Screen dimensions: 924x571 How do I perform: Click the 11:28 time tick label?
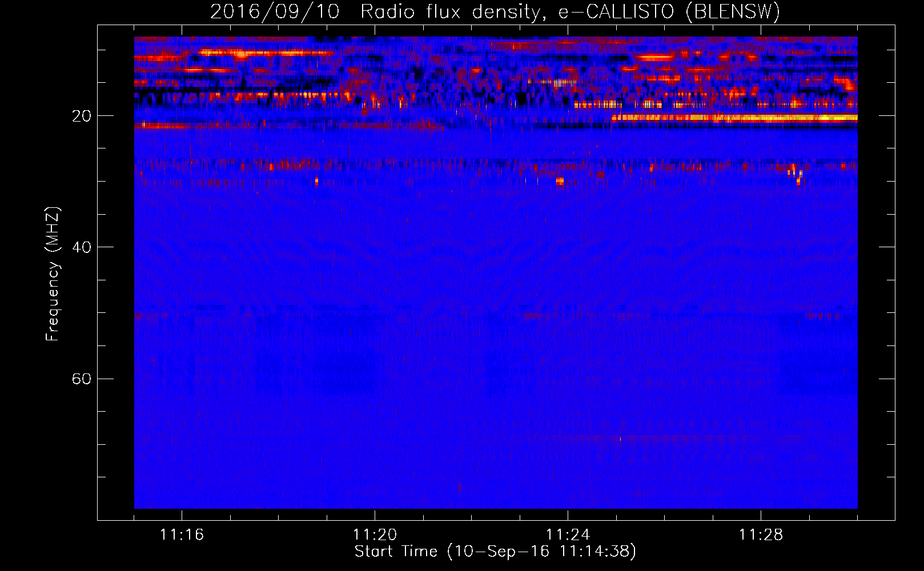(761, 535)
